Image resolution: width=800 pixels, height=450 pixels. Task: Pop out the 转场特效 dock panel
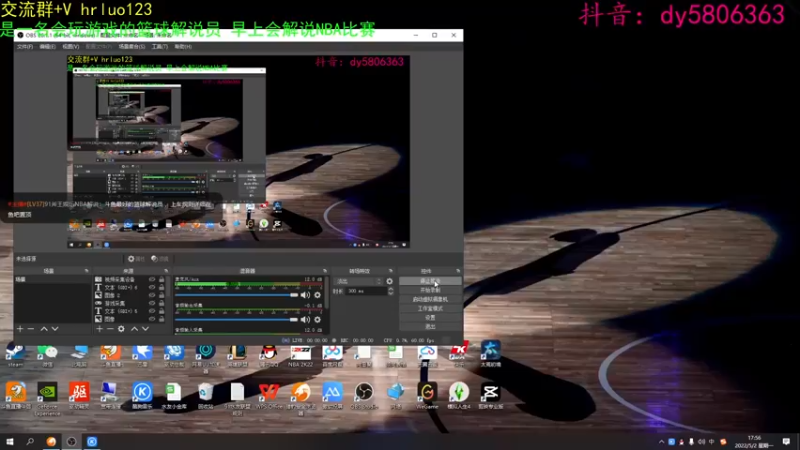coord(391,271)
